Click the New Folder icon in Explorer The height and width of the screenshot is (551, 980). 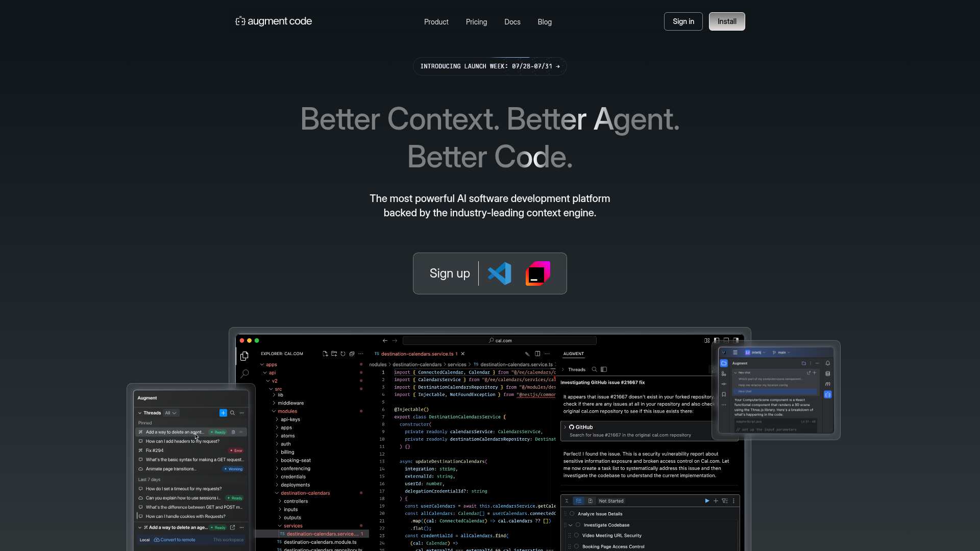pos(334,354)
